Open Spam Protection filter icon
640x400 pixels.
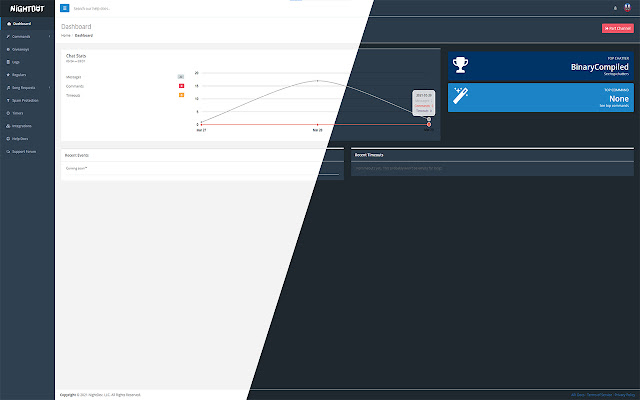click(8, 100)
